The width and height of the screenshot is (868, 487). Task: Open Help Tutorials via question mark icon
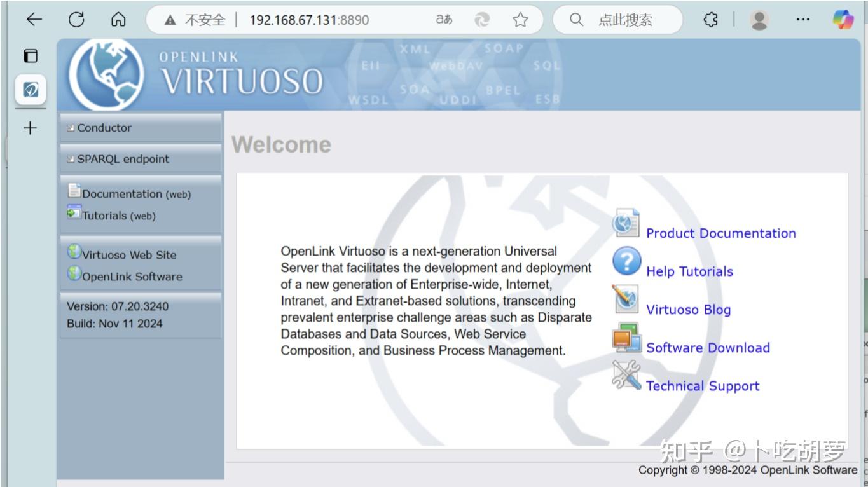[627, 261]
